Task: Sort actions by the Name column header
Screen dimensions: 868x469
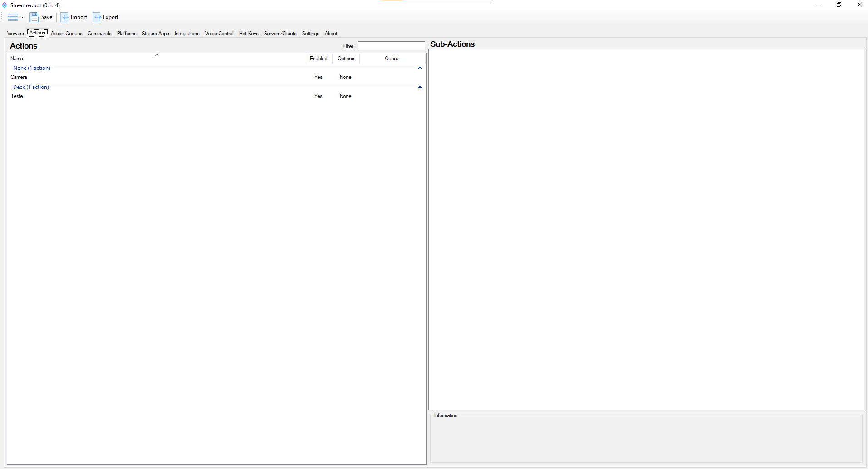Action: pos(156,58)
